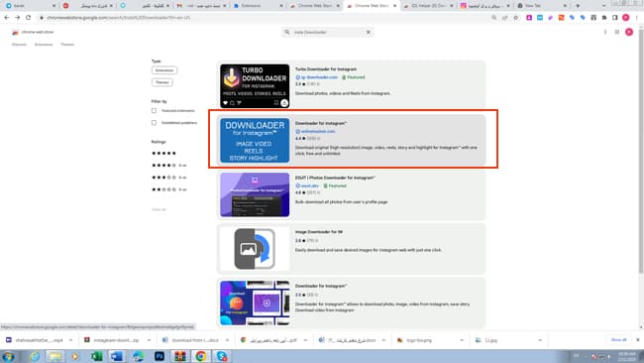Image resolution: width=644 pixels, height=363 pixels.
Task: Open Chrome's three-dot menu
Action: click(x=637, y=18)
